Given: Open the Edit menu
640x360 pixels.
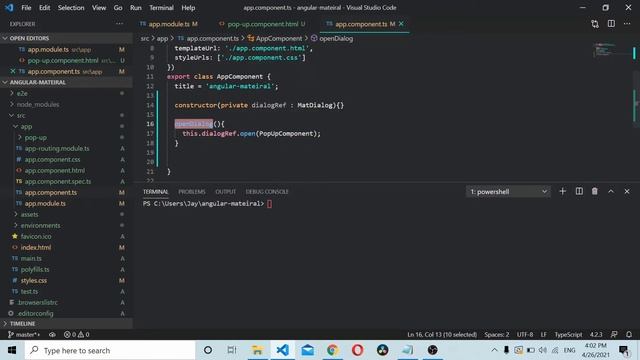Looking at the screenshot, I should click(44, 7).
